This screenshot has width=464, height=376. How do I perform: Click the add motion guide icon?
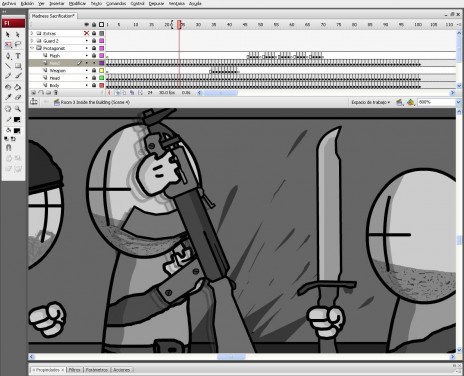pyautogui.click(x=41, y=93)
